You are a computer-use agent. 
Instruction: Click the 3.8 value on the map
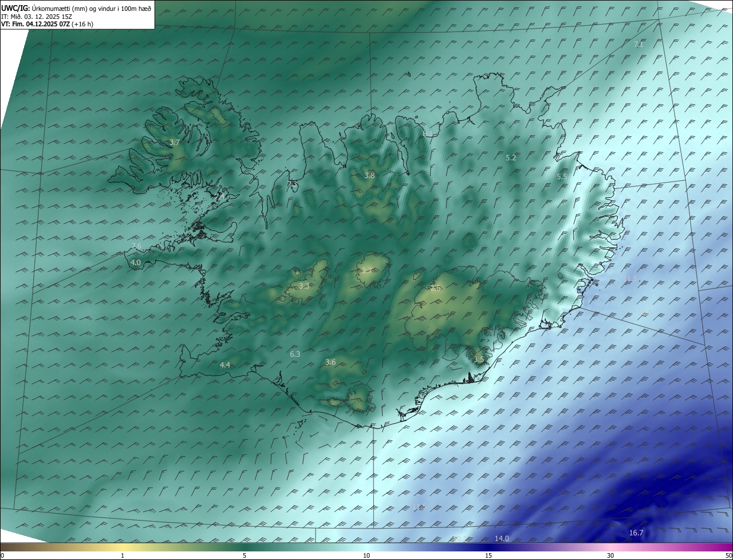pyautogui.click(x=369, y=175)
